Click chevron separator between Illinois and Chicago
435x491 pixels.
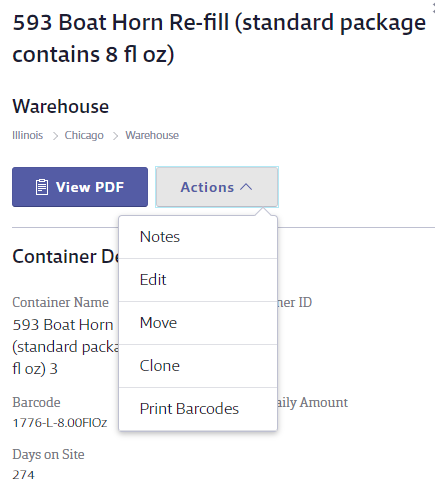click(x=55, y=136)
